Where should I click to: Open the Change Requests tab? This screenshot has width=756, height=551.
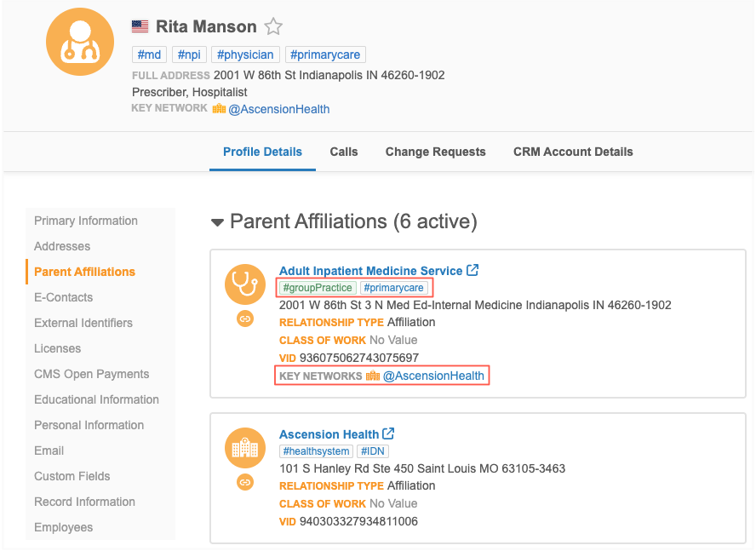[435, 152]
